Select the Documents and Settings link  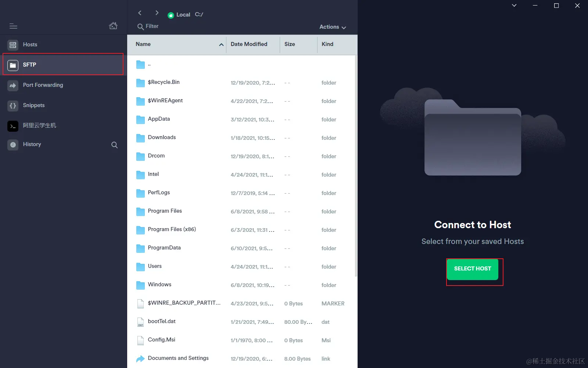tap(242, 359)
